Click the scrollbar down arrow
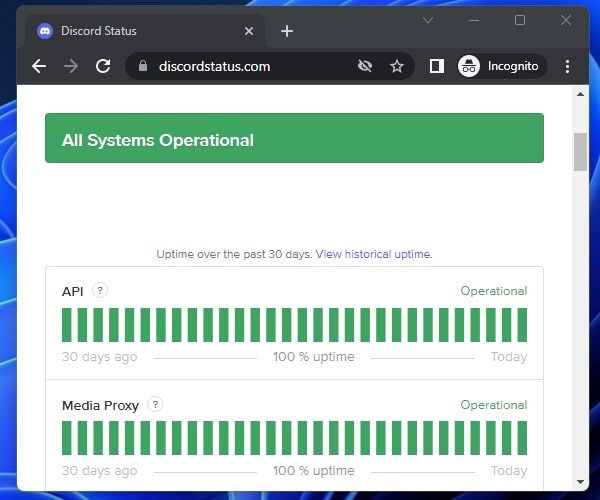This screenshot has height=500, width=600. coord(580,482)
